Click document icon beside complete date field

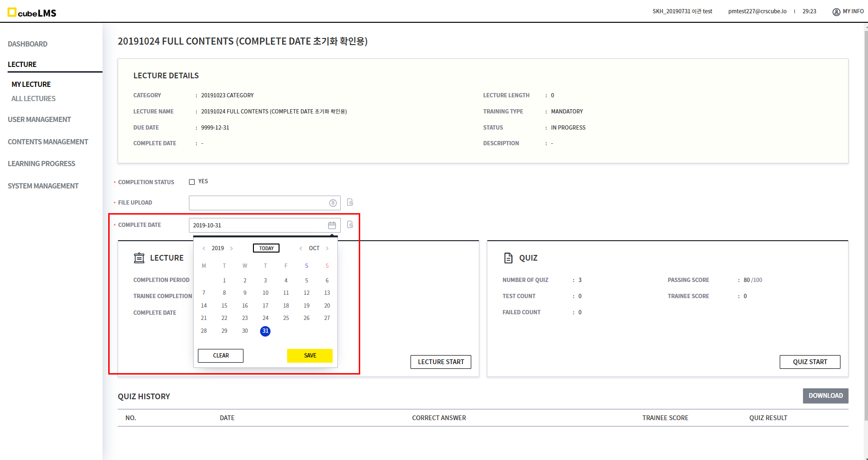pyautogui.click(x=350, y=225)
